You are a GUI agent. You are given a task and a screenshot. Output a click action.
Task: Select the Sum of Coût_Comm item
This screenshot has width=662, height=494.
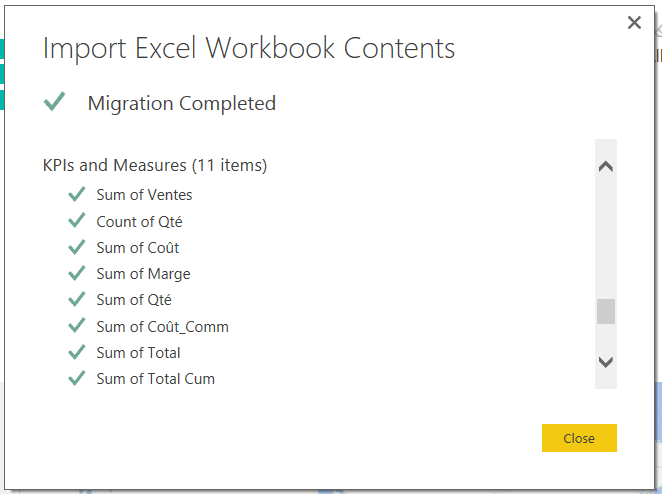click(x=162, y=326)
